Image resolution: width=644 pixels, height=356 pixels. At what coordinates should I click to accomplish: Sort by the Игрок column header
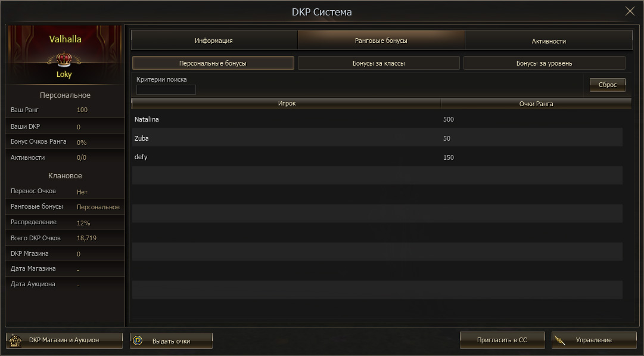(286, 104)
